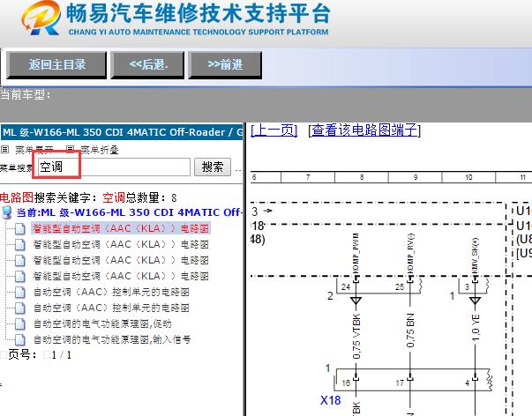
Task: Click pin 16 on connector X18
Action: (x=346, y=383)
